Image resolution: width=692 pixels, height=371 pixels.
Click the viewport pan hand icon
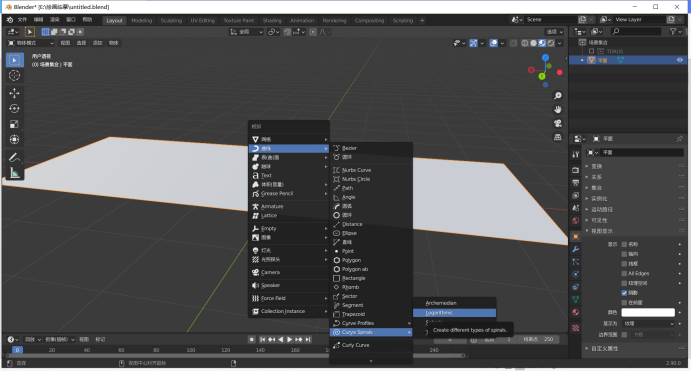click(558, 109)
